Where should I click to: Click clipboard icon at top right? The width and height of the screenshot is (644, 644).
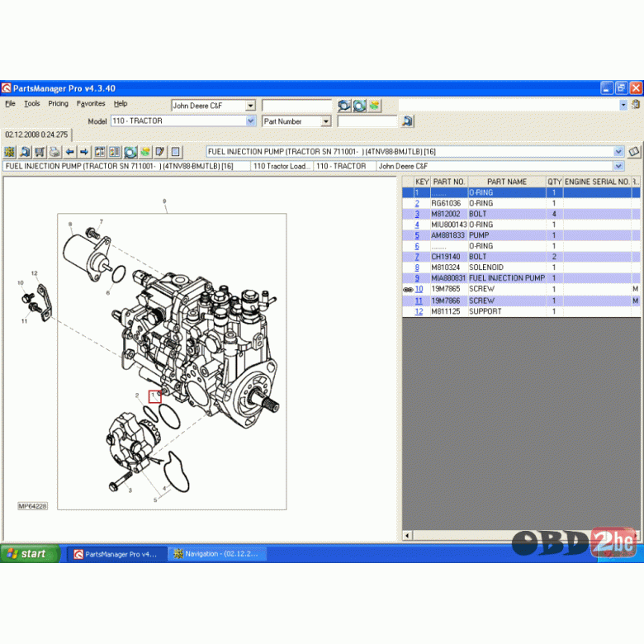coord(636,104)
